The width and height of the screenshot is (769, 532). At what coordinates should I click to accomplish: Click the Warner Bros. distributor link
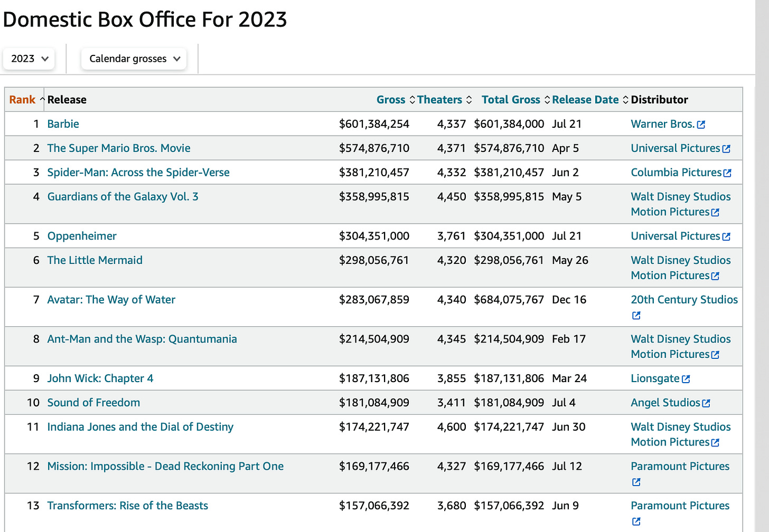point(662,124)
